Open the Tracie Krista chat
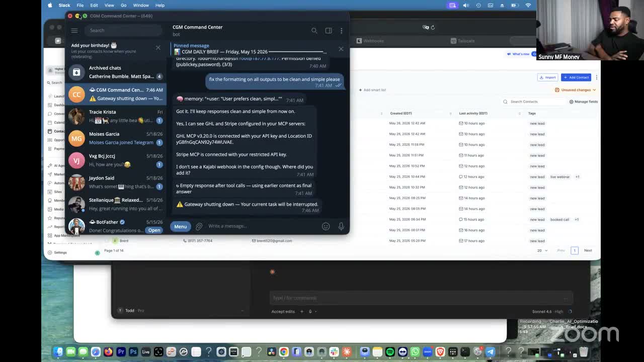This screenshot has height=362, width=644. click(116, 116)
